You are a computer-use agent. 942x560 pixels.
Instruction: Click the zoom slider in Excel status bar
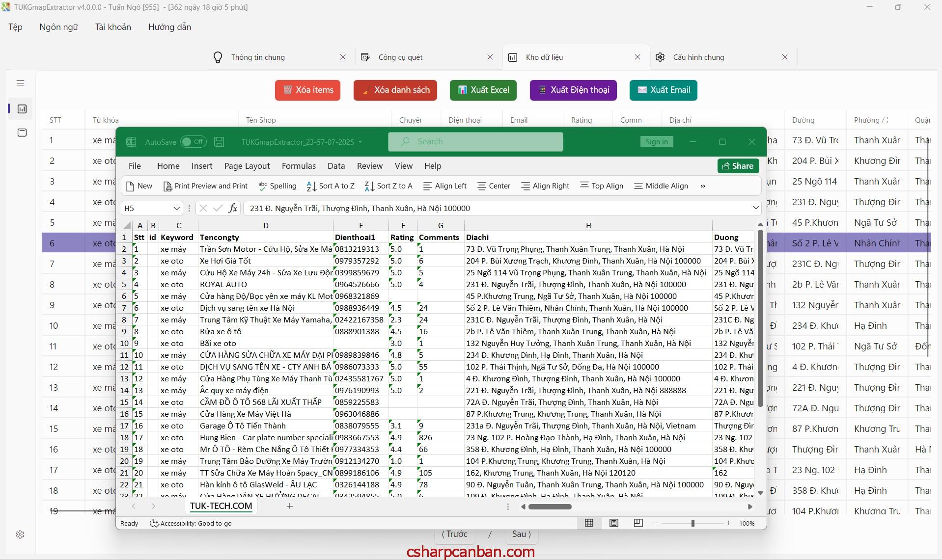[x=693, y=523]
